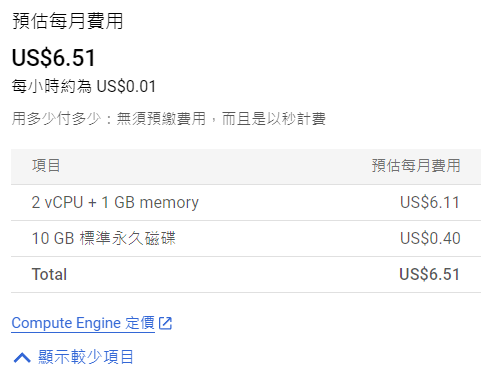Click the 項目 column header

(46, 166)
